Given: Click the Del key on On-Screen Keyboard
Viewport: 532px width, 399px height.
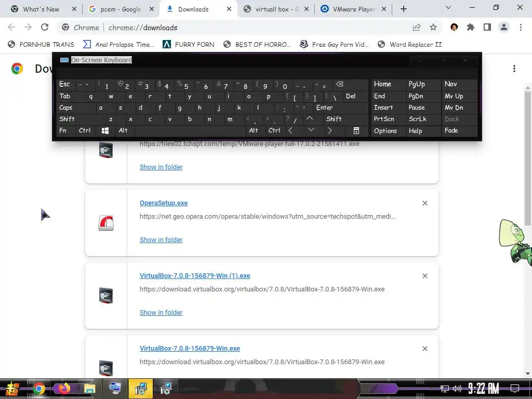Looking at the screenshot, I should pos(355,96).
